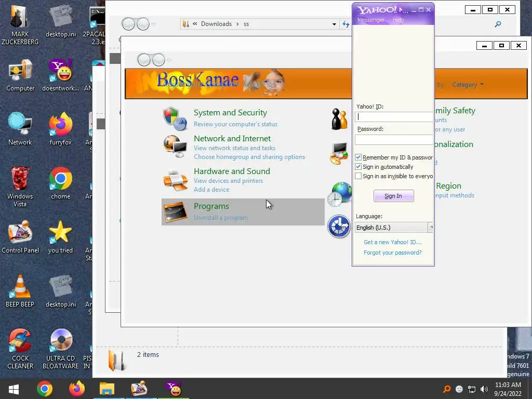Open the COCK CLEANER desktop shortcut
Image resolution: width=532 pixels, height=399 pixels.
click(x=20, y=349)
